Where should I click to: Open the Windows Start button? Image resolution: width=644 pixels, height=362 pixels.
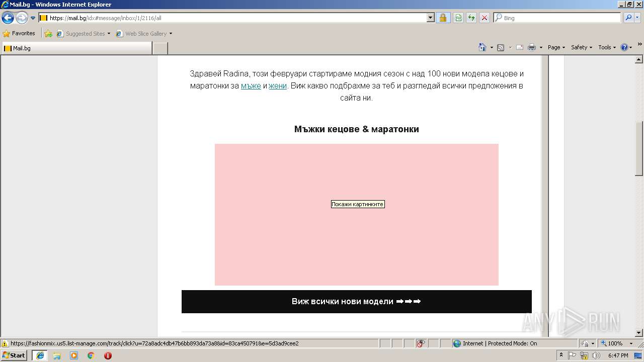coord(14,355)
